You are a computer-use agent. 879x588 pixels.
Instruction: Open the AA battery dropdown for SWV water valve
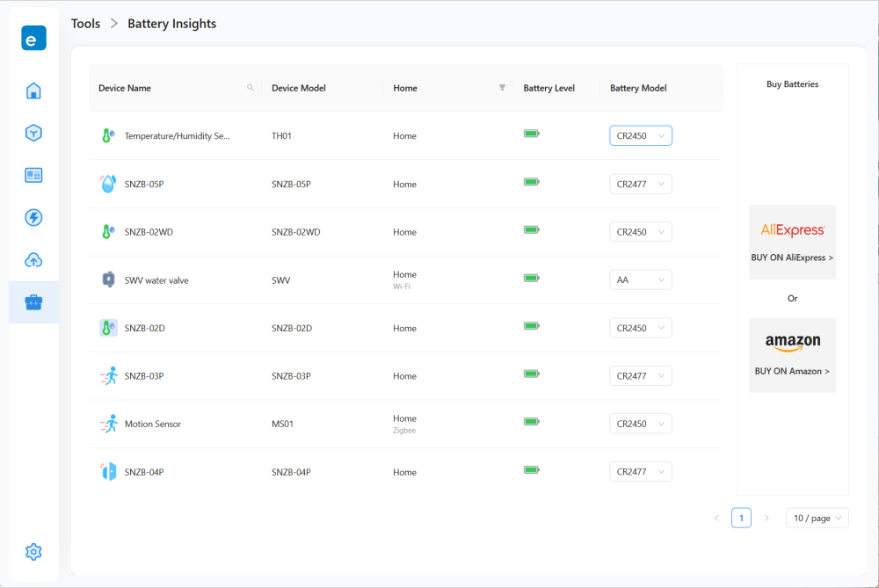point(641,280)
